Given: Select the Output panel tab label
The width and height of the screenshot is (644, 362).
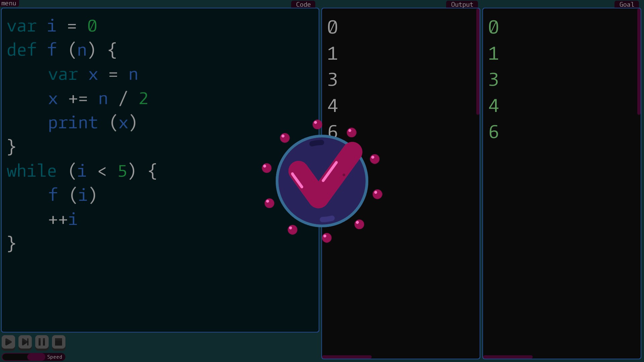Looking at the screenshot, I should (x=462, y=4).
